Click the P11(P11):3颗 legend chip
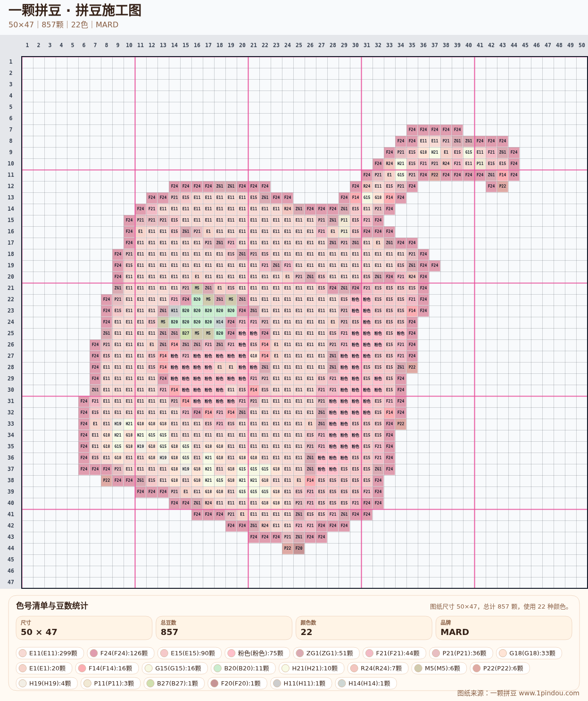Screen dimensions: 588x701 coord(110,684)
